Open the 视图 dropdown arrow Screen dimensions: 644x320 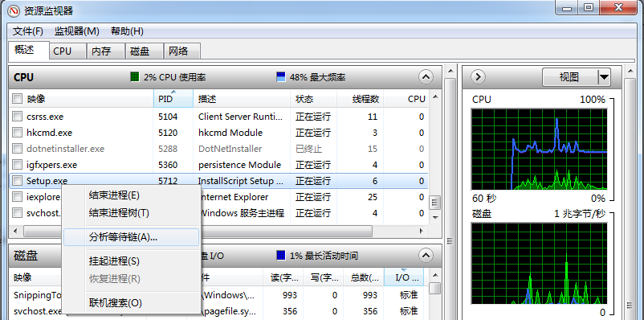[604, 77]
